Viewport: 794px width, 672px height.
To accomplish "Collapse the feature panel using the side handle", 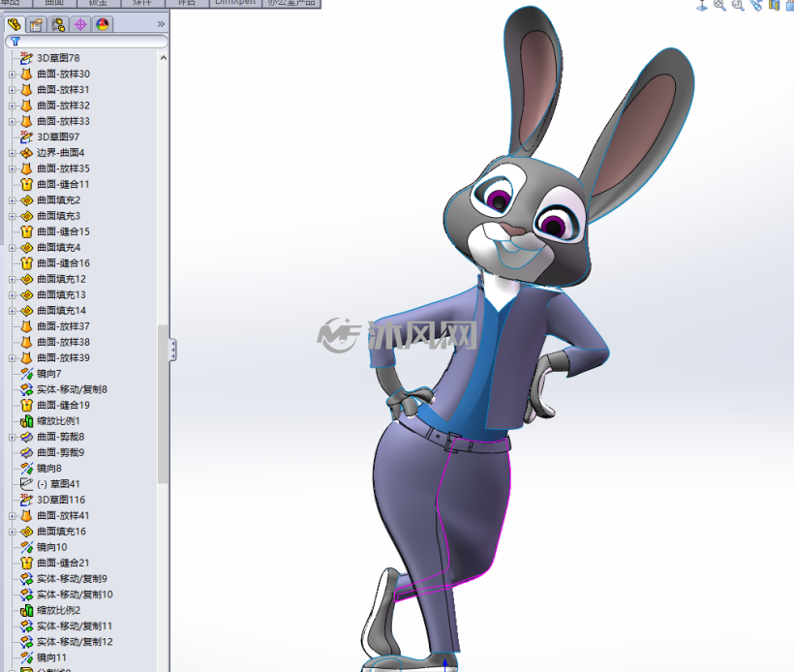I will 172,350.
